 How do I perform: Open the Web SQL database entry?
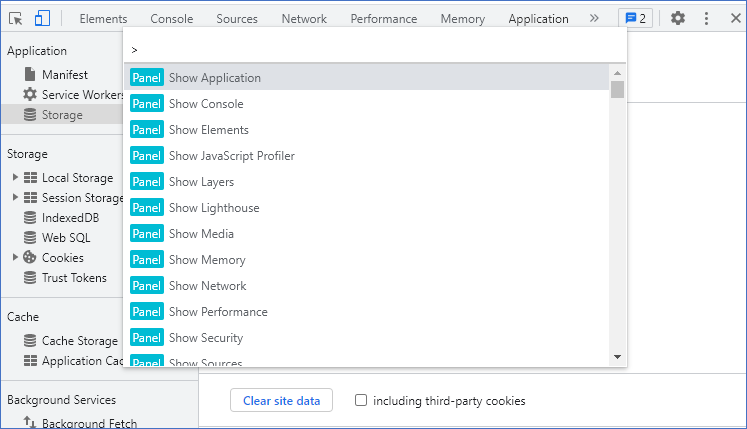(65, 238)
